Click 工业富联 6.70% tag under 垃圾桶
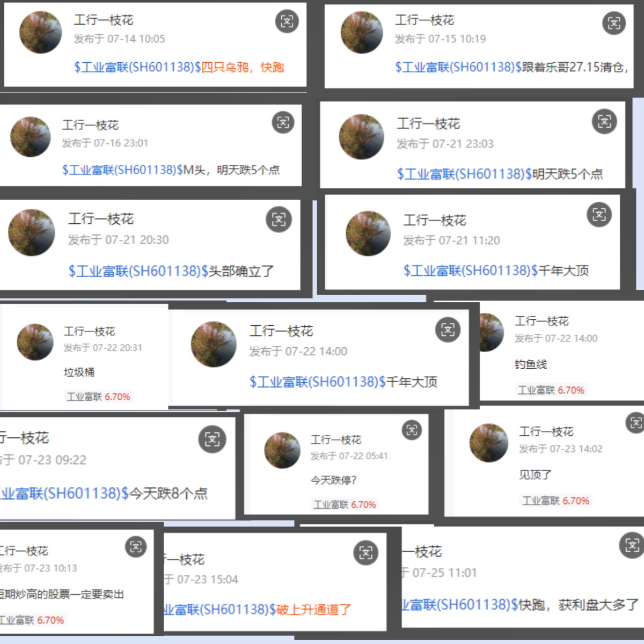This screenshot has width=644, height=644. (x=98, y=397)
